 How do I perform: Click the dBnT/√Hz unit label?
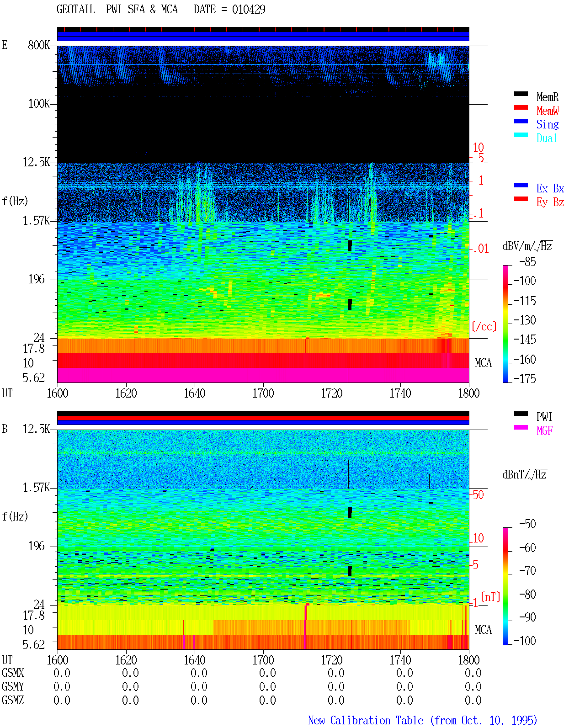pyautogui.click(x=525, y=474)
